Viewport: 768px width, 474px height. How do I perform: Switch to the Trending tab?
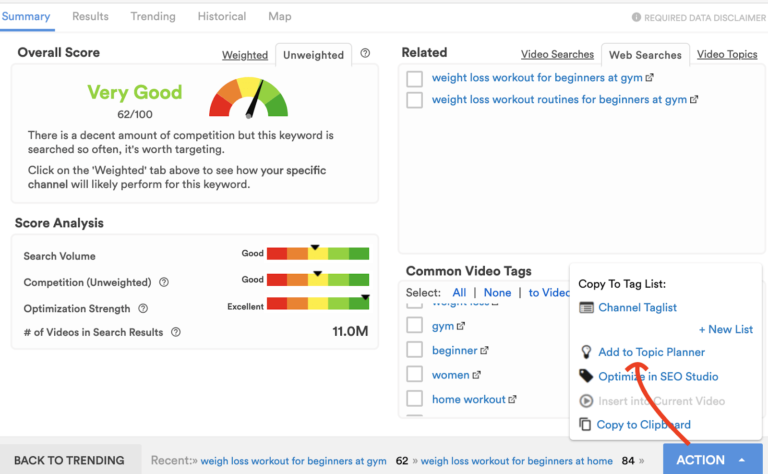(153, 16)
